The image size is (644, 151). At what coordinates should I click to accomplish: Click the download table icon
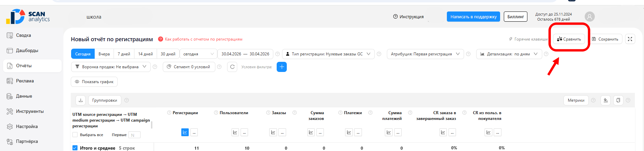pyautogui.click(x=81, y=100)
